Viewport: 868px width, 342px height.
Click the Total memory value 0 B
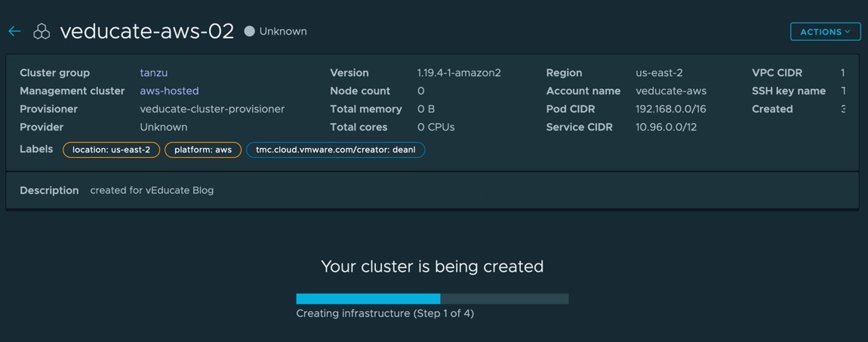[426, 109]
